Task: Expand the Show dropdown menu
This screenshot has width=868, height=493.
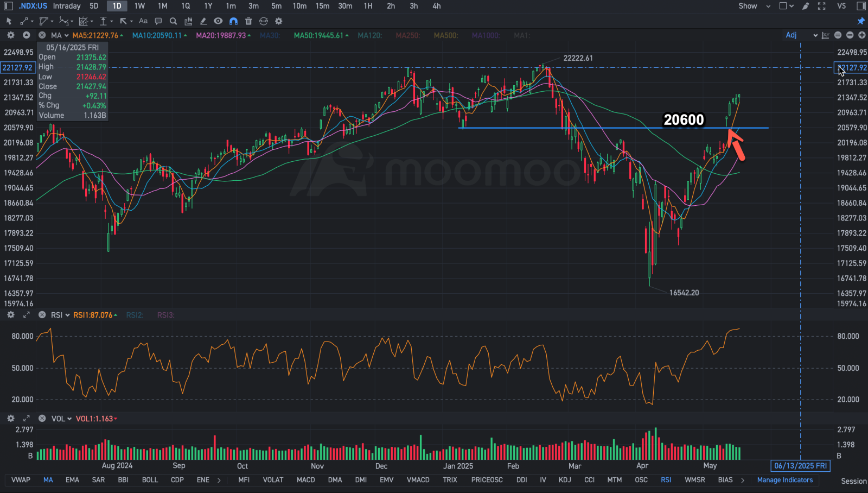Action: click(x=755, y=6)
